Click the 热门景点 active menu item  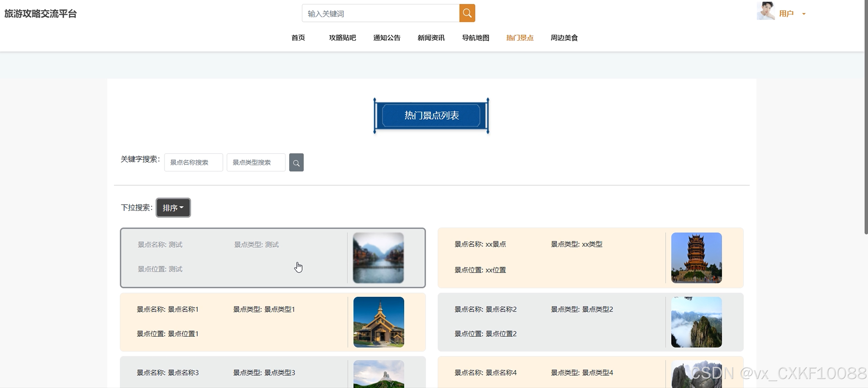coord(519,38)
